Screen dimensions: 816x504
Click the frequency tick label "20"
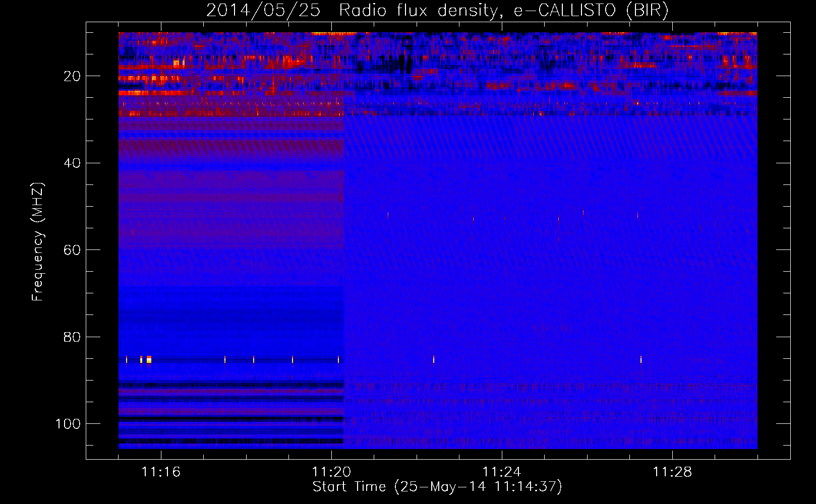pyautogui.click(x=72, y=76)
